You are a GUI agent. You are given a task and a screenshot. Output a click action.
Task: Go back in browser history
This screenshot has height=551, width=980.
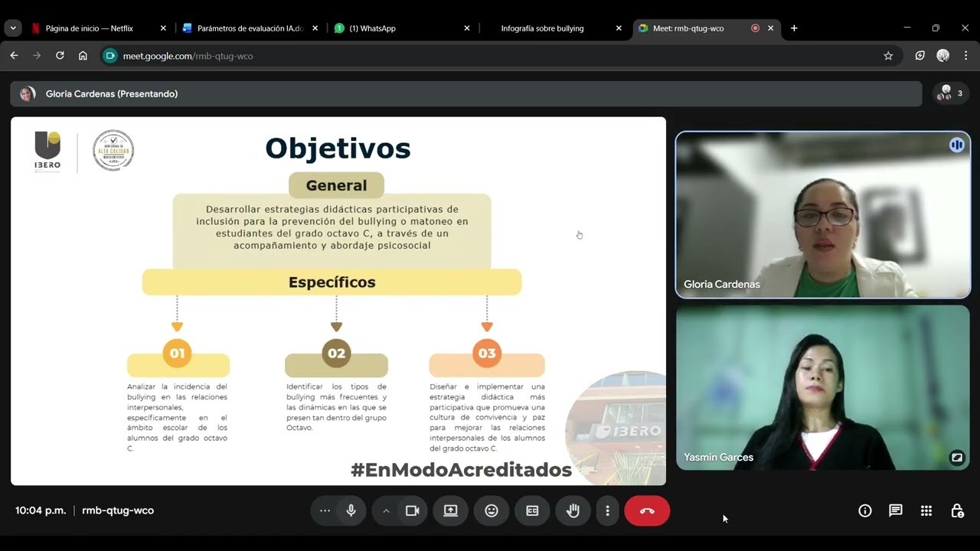tap(14, 56)
